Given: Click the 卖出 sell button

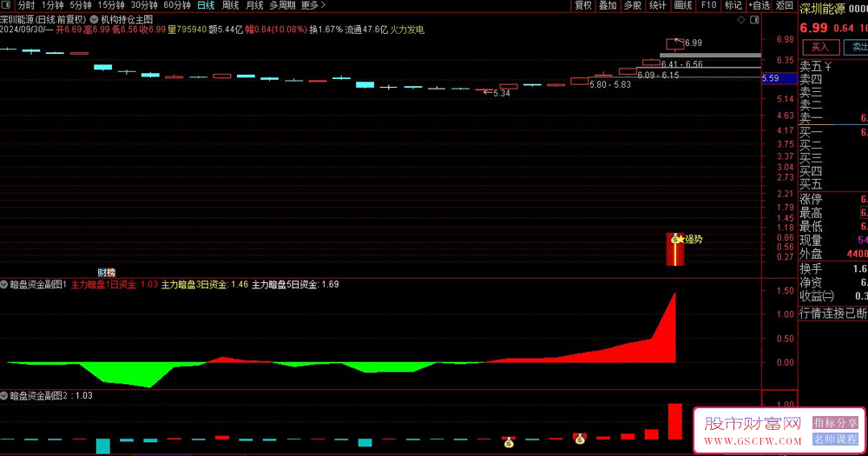Looking at the screenshot, I should tap(857, 47).
